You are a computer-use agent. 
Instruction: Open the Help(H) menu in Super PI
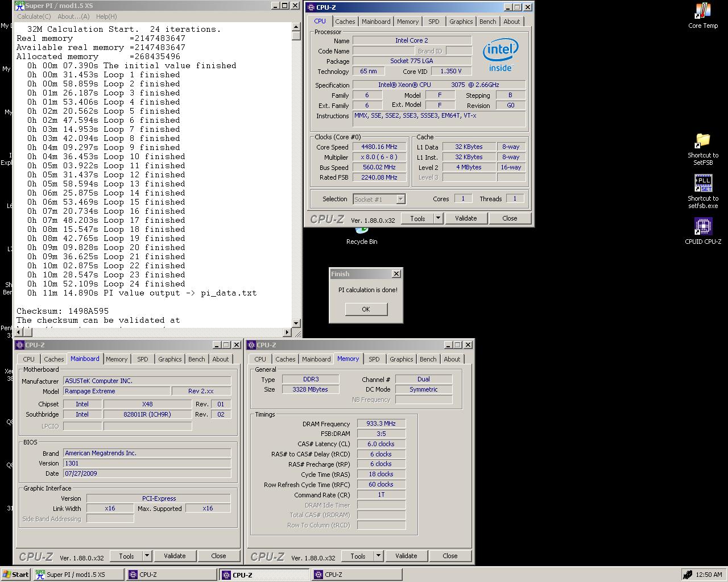(x=106, y=16)
